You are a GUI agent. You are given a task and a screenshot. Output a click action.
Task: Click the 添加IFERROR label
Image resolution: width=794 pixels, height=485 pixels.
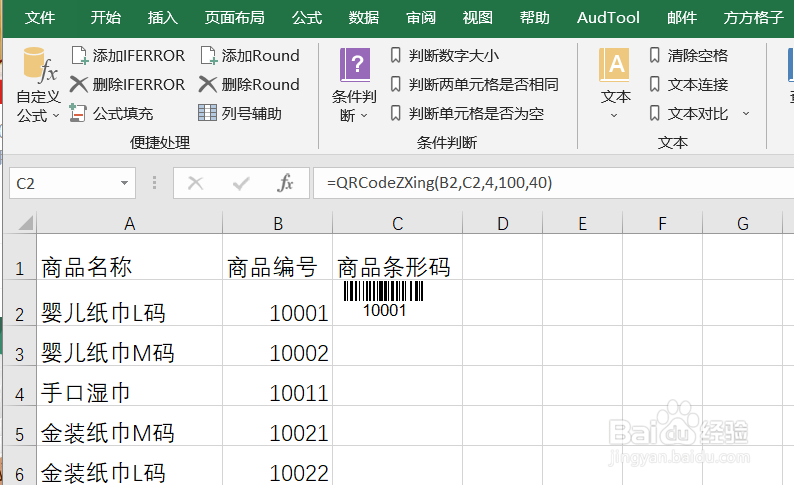pyautogui.click(x=139, y=55)
